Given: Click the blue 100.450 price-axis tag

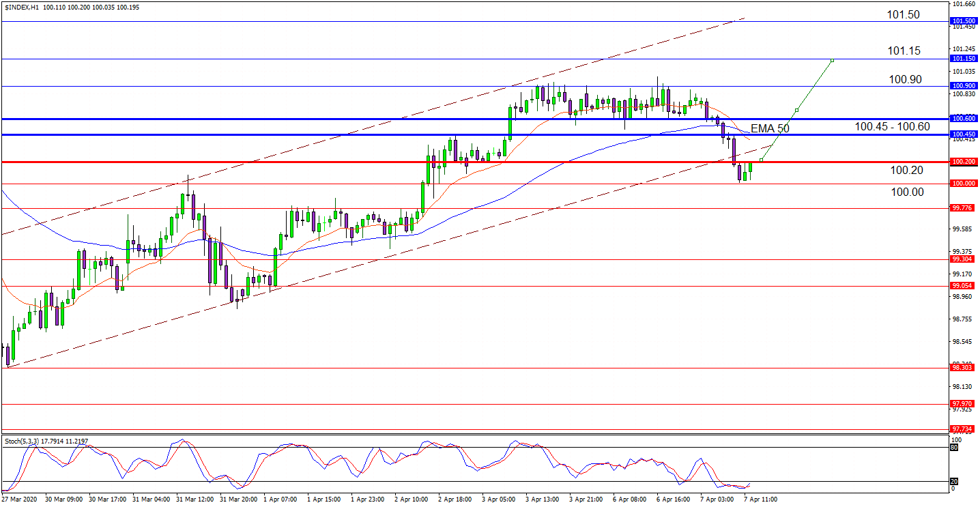Looking at the screenshot, I should tap(962, 134).
